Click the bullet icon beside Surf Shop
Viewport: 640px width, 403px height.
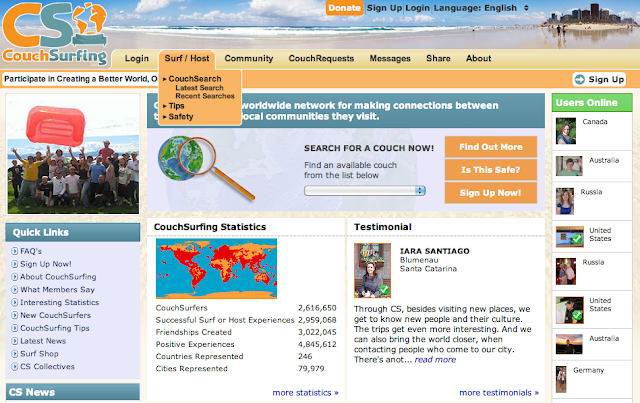coord(15,354)
